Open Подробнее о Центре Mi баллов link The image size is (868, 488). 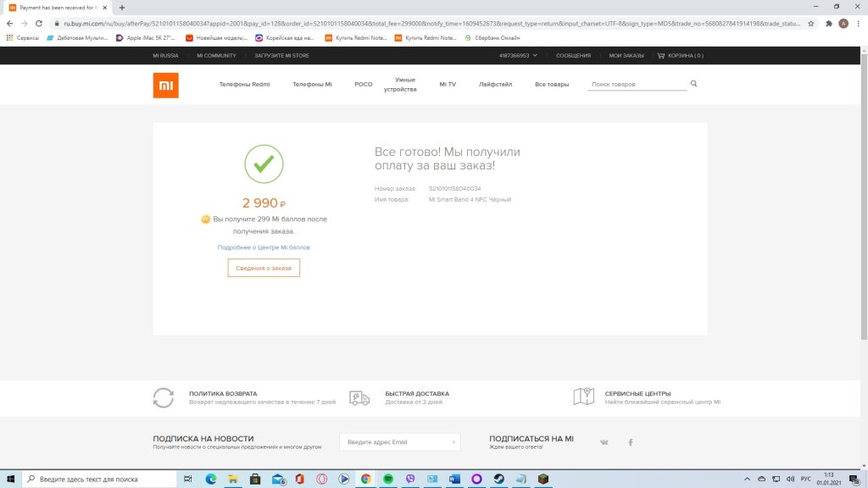point(264,247)
